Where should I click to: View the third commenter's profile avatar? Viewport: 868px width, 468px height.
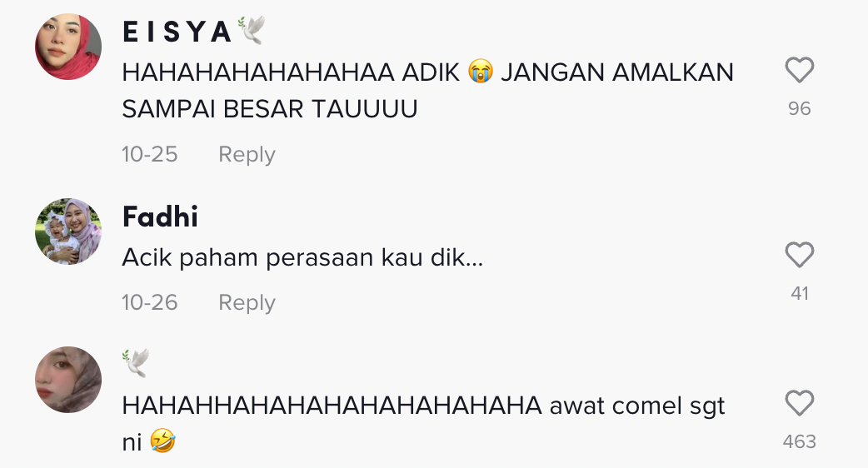coord(68,380)
